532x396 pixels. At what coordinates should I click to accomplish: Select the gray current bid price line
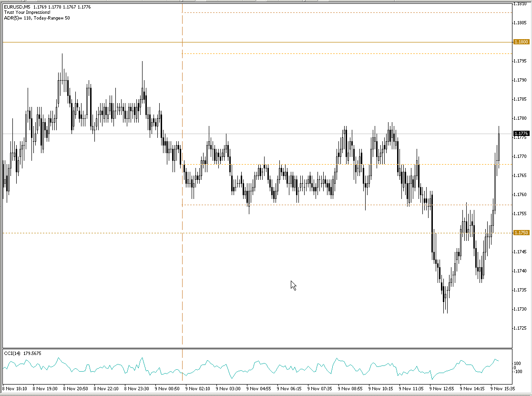(x=257, y=134)
